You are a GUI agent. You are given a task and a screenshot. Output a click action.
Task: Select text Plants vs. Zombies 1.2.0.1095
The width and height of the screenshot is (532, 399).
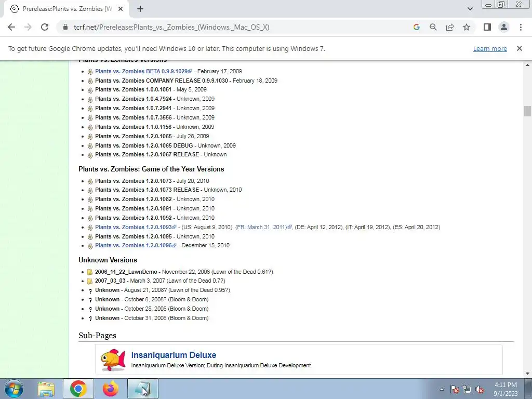[x=134, y=236]
